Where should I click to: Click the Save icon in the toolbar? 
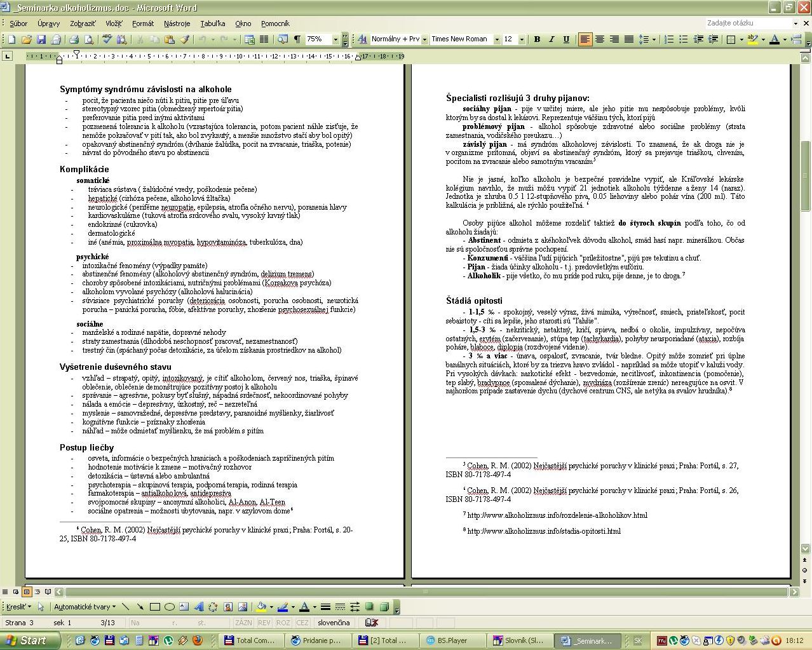(41, 39)
